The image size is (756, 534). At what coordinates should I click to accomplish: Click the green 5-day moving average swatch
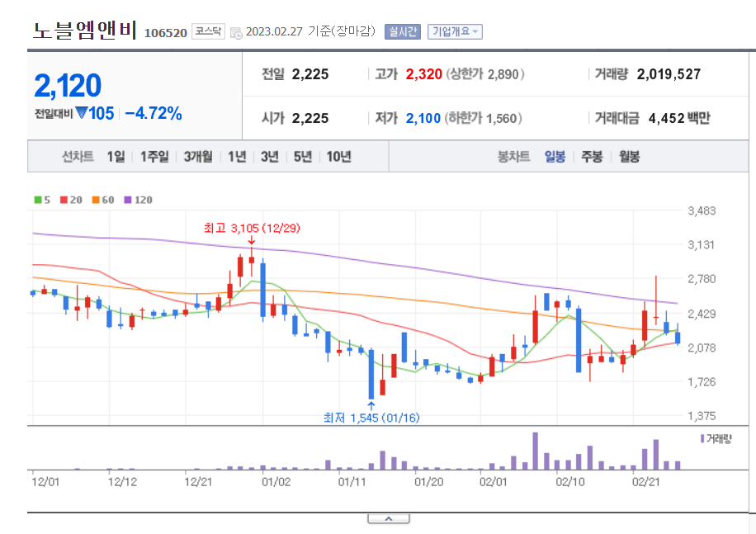coord(38,200)
